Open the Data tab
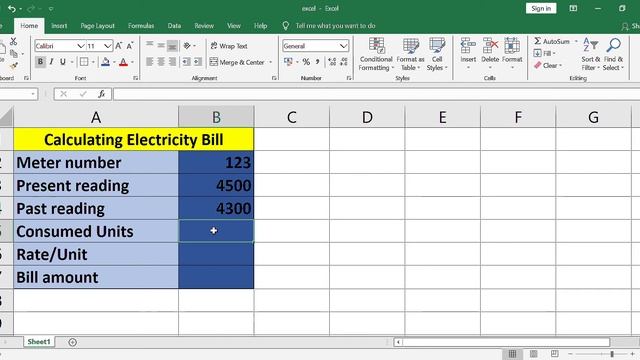 (174, 26)
